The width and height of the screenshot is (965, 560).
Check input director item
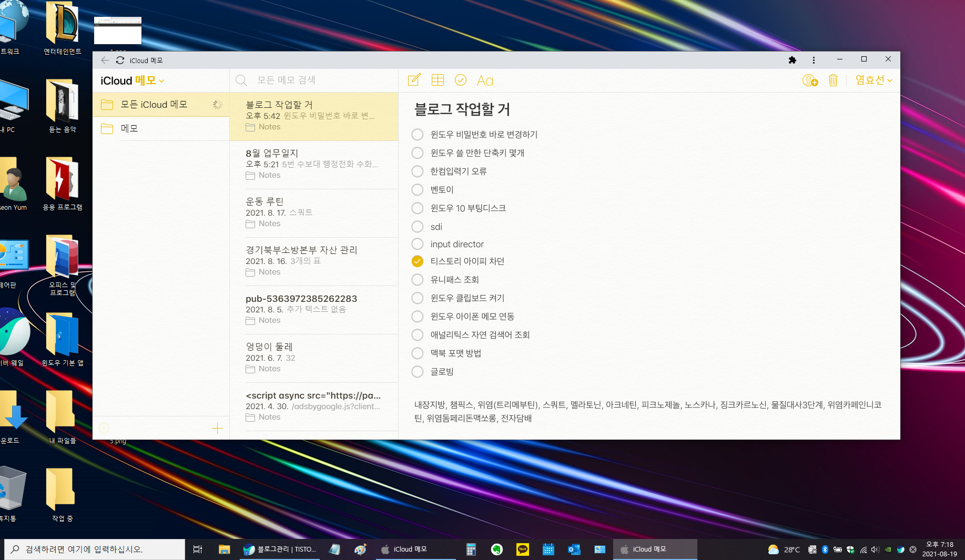[x=417, y=244]
